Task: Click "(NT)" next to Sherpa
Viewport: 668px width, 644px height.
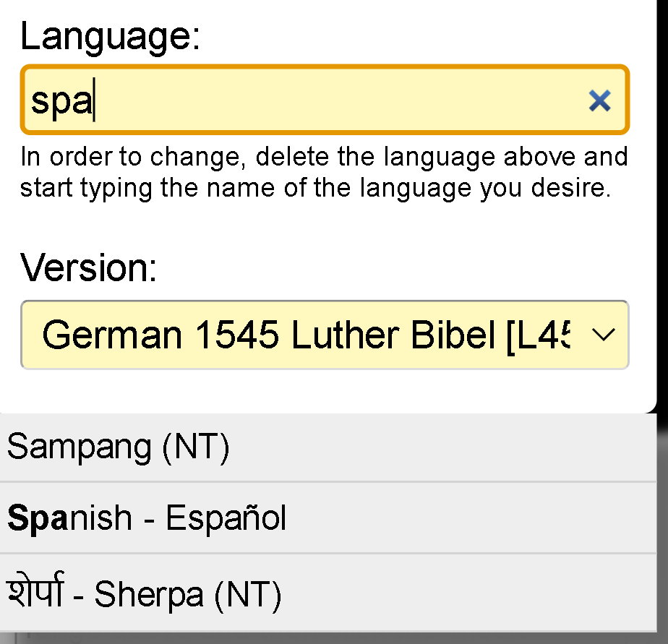Action: (247, 595)
